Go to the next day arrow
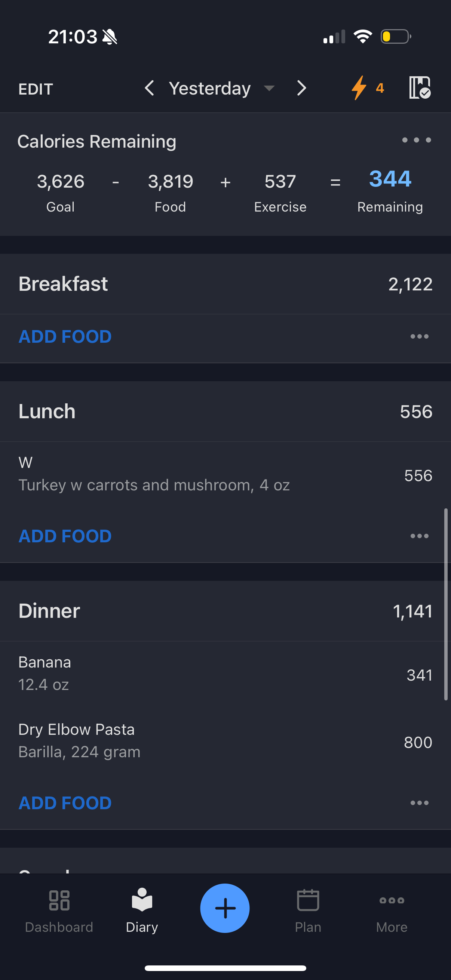 point(301,88)
